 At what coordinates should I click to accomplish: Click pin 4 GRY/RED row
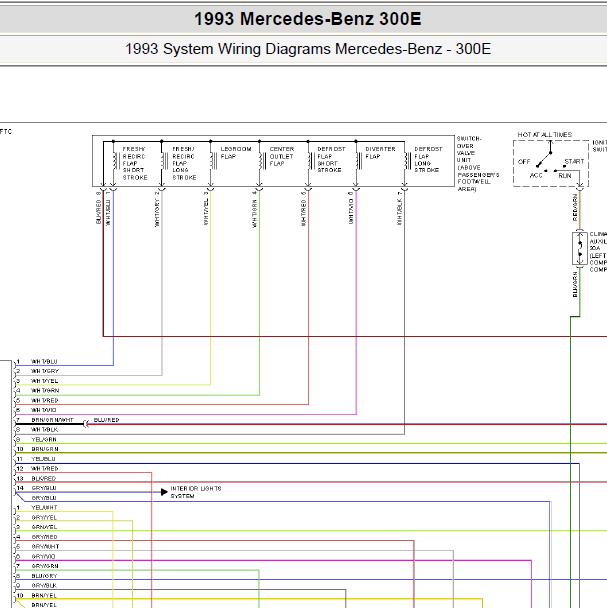tap(36, 537)
